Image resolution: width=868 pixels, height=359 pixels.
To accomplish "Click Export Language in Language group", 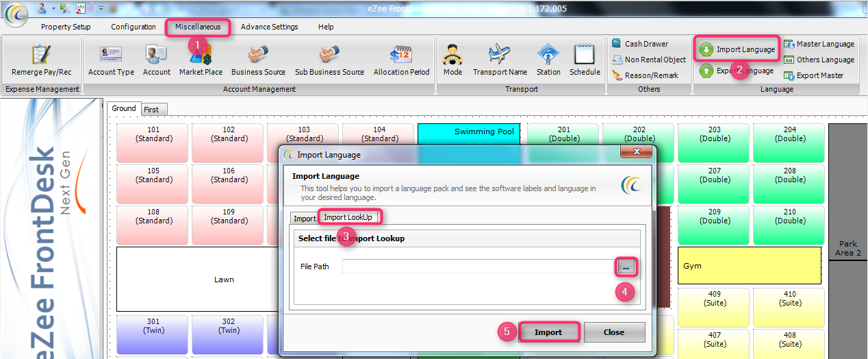I will (737, 71).
